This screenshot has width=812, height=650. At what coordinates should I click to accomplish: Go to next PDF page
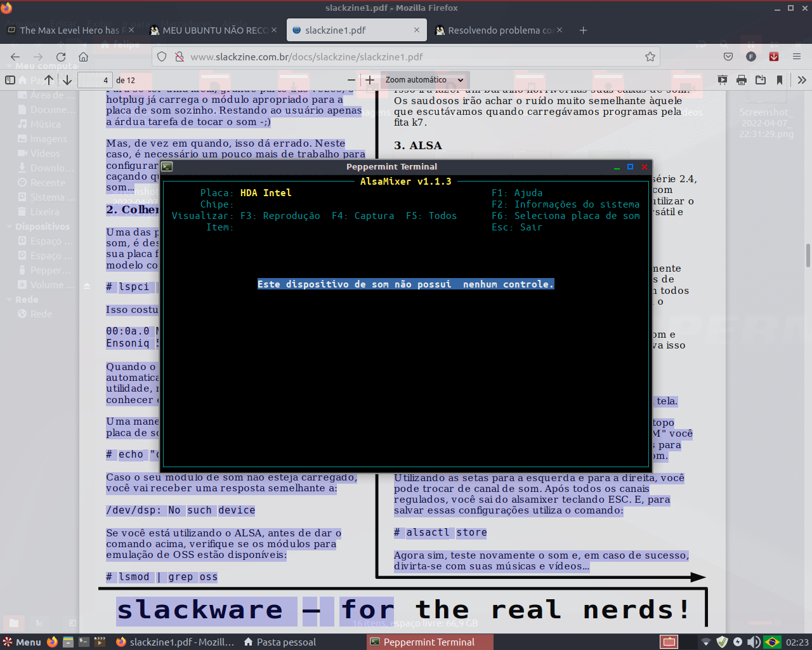pyautogui.click(x=67, y=80)
